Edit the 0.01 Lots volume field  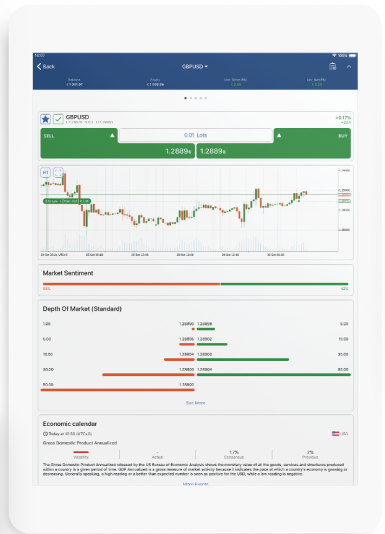tap(196, 135)
